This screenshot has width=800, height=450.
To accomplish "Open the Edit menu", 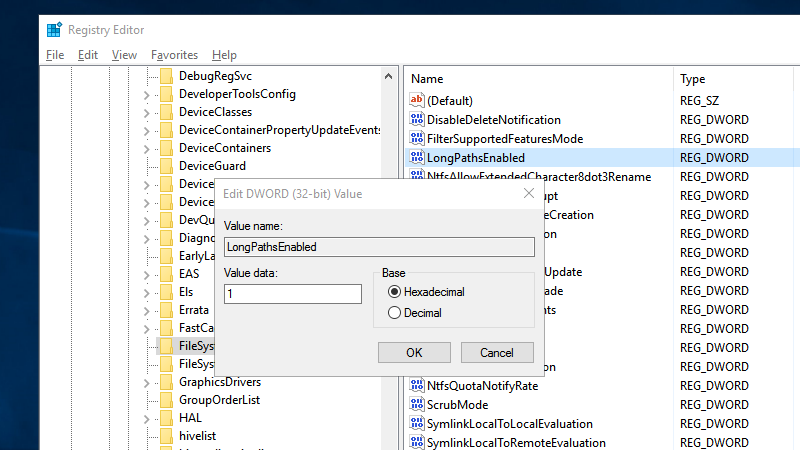I will point(88,55).
